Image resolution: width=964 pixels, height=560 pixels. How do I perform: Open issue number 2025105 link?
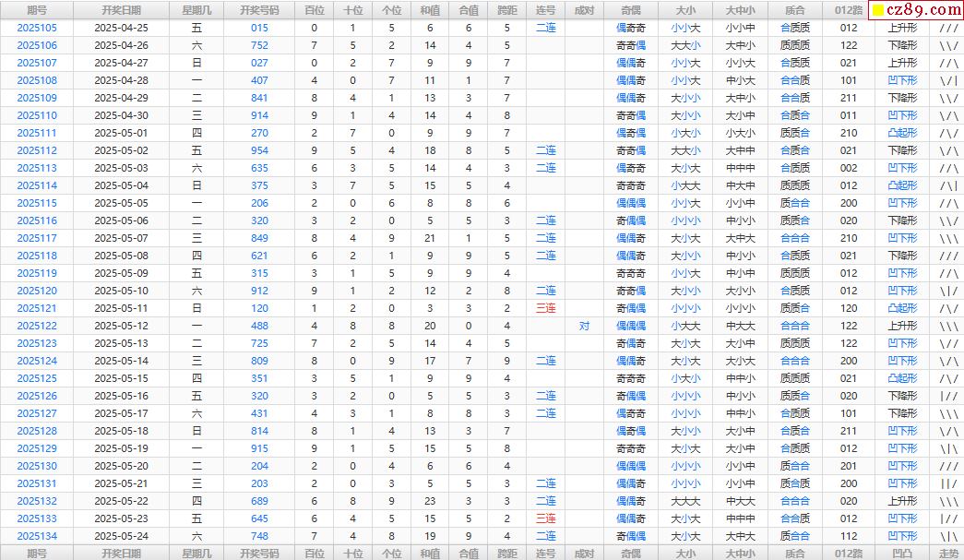point(37,28)
